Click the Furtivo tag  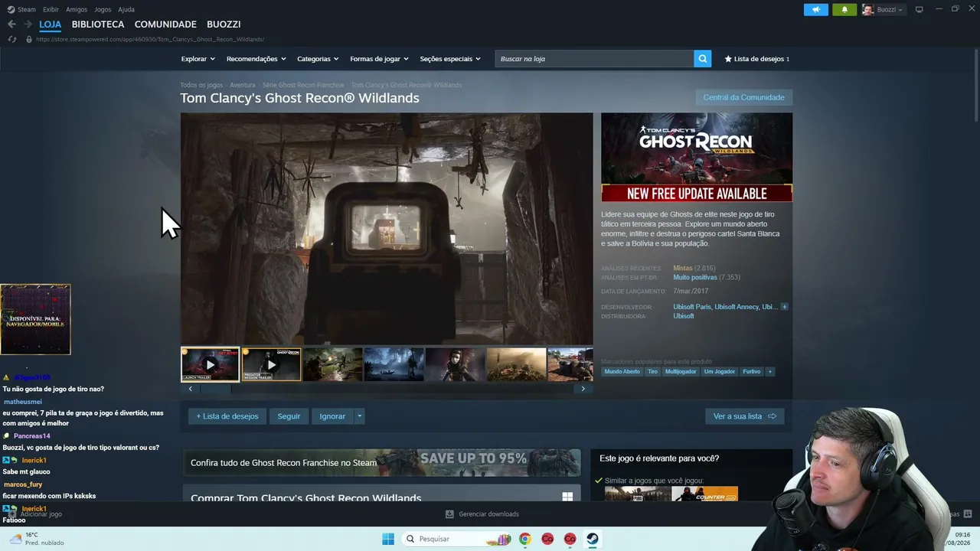pos(752,372)
